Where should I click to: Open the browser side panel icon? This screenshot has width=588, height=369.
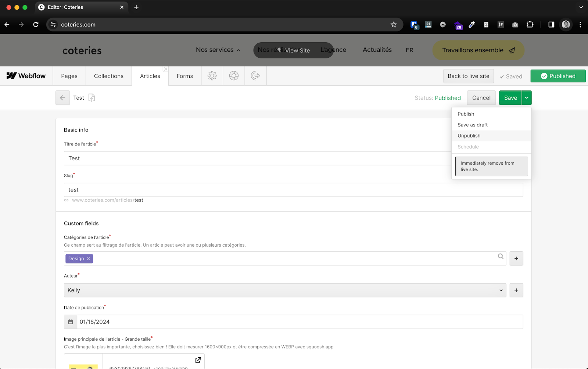(x=551, y=25)
